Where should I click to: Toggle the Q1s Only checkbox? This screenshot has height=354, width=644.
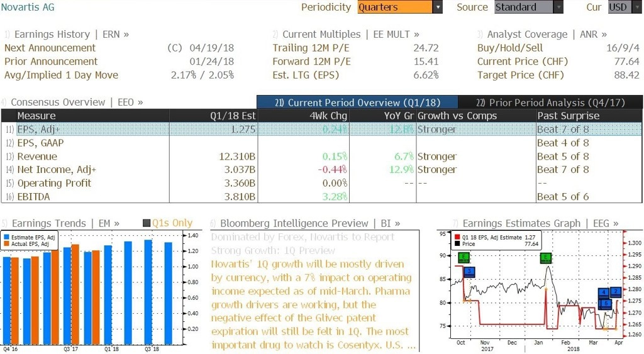pos(146,223)
